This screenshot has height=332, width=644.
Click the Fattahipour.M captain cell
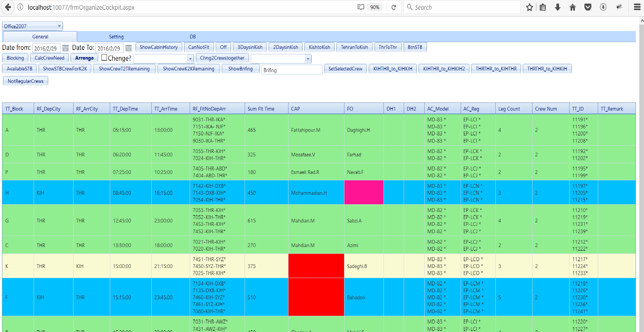pyautogui.click(x=316, y=130)
